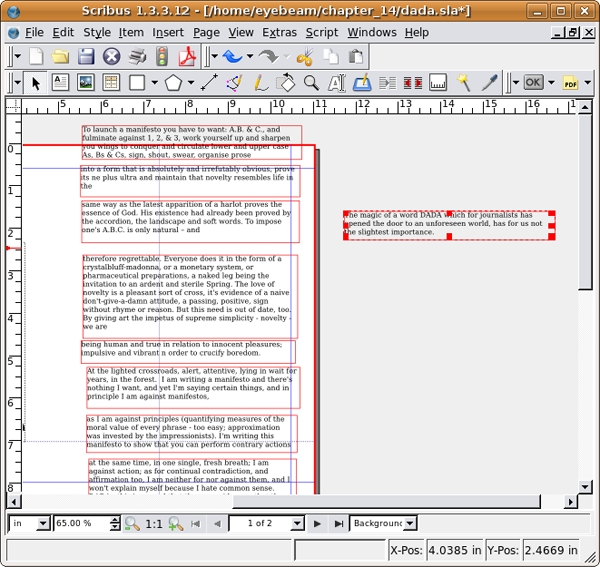This screenshot has width=600, height=567.
Task: Click the 1:1 zoom button
Action: pyautogui.click(x=154, y=523)
